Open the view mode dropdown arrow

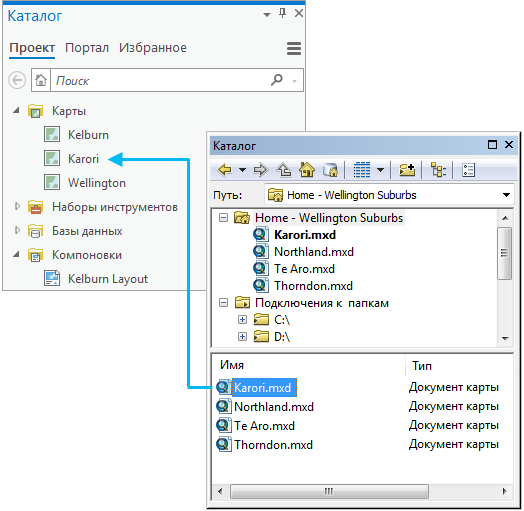coord(380,170)
